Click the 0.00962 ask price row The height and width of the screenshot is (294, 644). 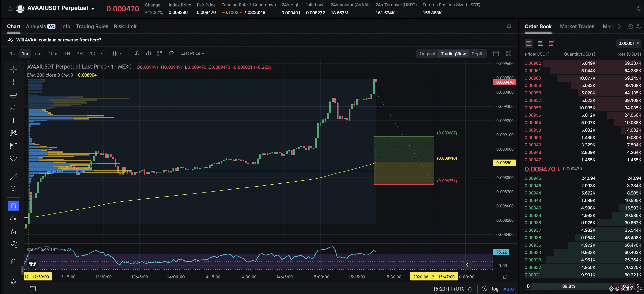pyautogui.click(x=583, y=63)
